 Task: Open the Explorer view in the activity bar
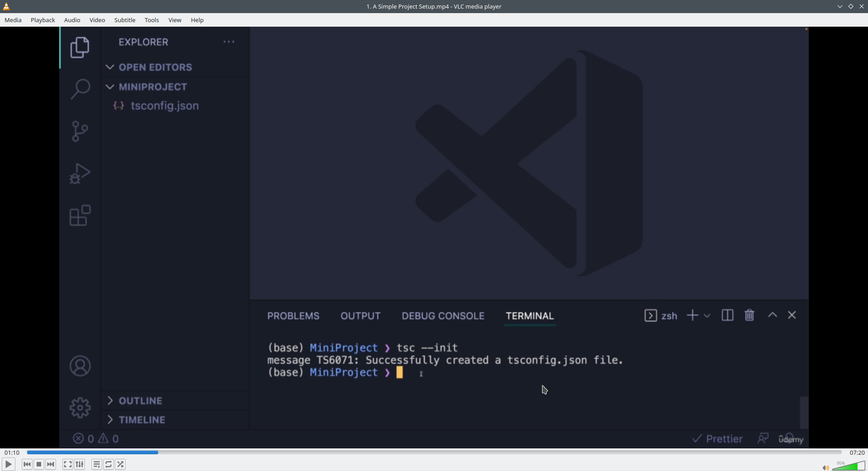coord(80,47)
